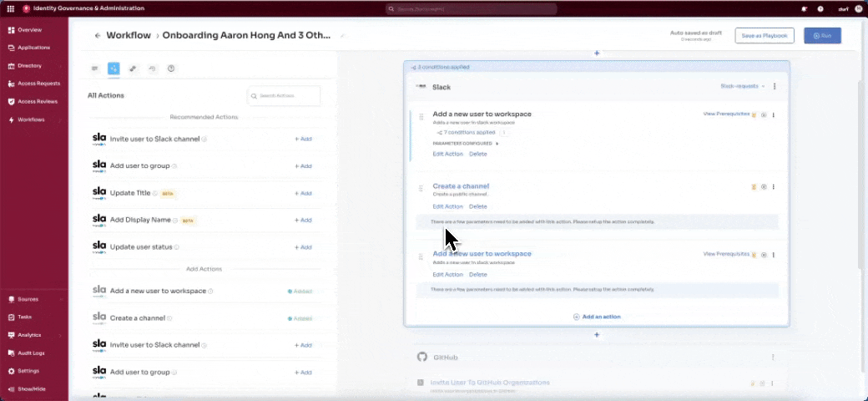868x401 pixels.
Task: Click Save as Playbook
Action: (765, 35)
